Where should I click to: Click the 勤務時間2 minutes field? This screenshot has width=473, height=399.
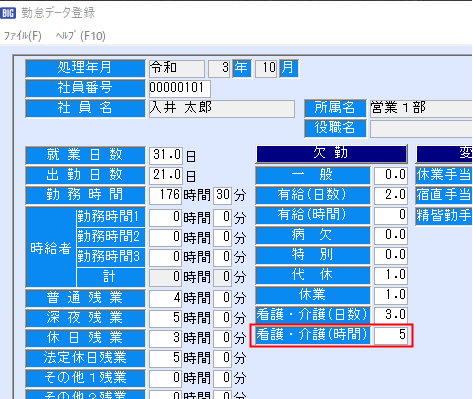coord(223,237)
